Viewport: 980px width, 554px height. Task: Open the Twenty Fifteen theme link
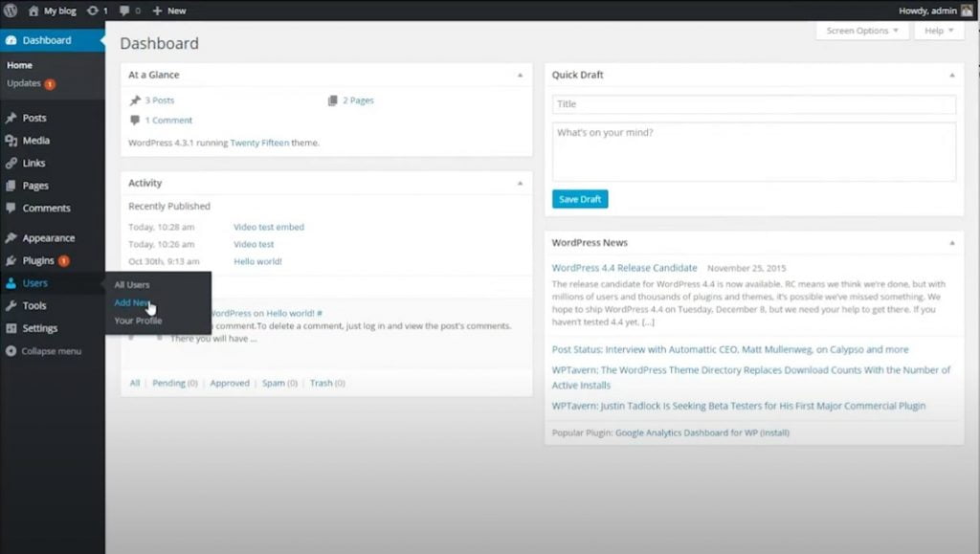point(259,143)
